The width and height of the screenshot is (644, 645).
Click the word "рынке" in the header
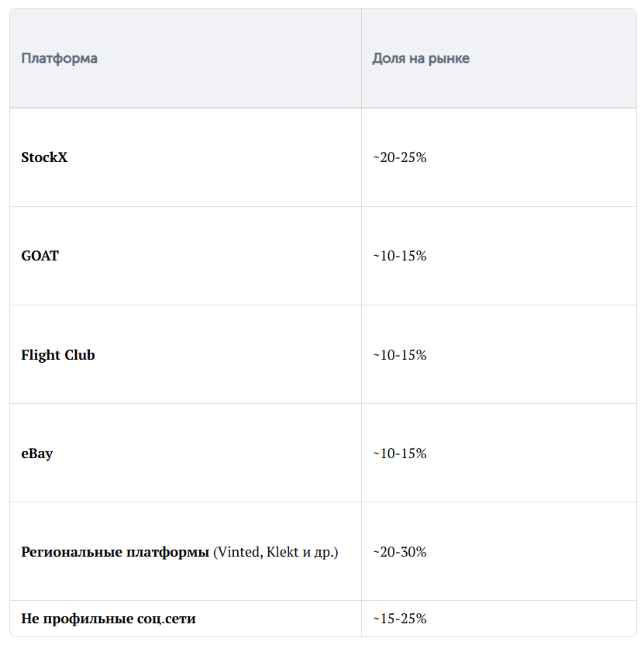tap(451, 59)
